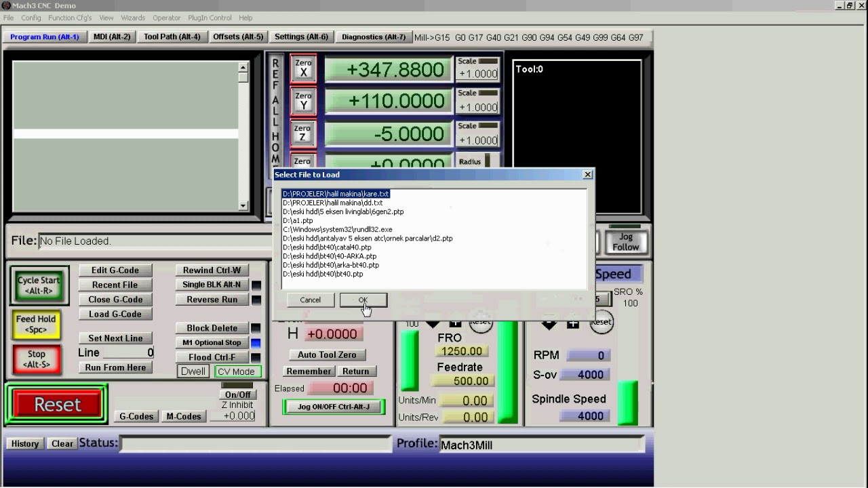Select D:\a1.ptp in the file list

[x=298, y=220]
